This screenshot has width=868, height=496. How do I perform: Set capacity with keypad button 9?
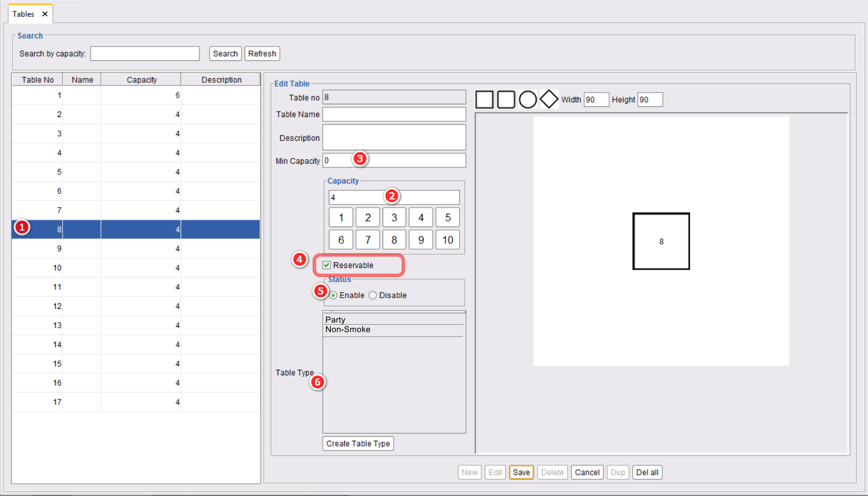pyautogui.click(x=421, y=240)
